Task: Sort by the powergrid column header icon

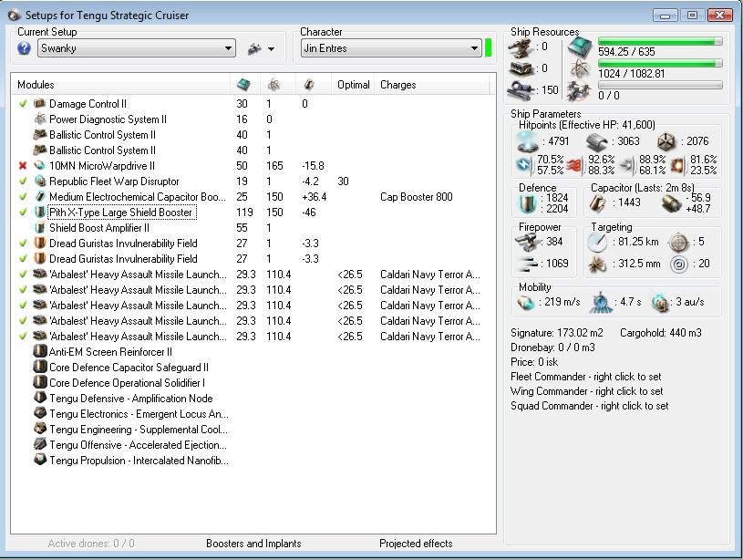Action: (x=273, y=85)
